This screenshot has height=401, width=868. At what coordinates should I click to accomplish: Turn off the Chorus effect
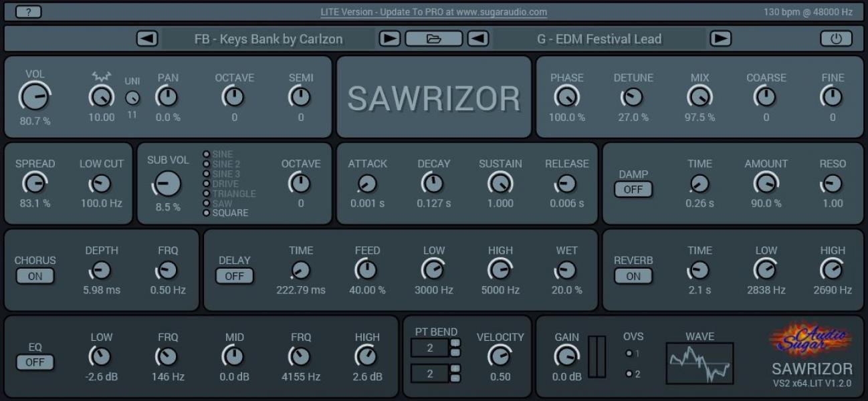point(35,276)
